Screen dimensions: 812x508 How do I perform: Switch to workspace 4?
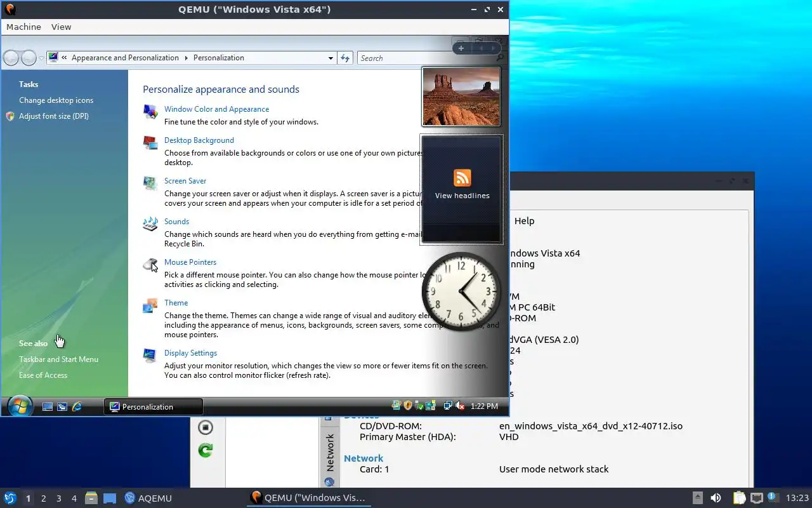click(x=74, y=498)
